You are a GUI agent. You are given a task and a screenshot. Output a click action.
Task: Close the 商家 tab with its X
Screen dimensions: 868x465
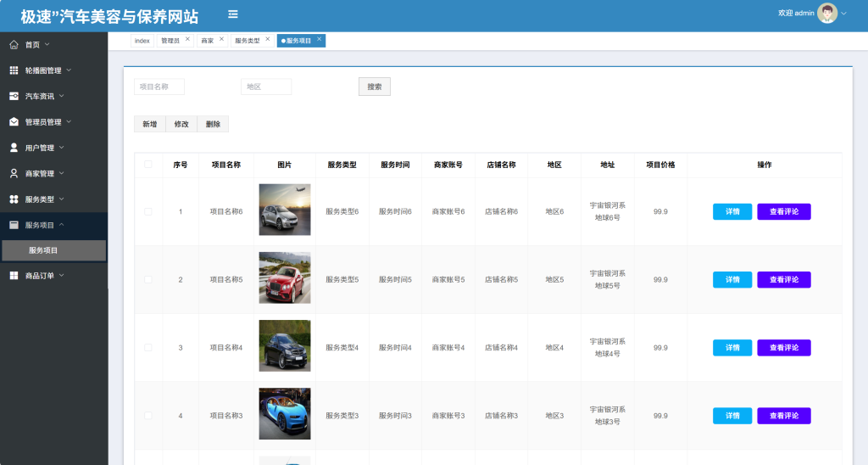[221, 39]
